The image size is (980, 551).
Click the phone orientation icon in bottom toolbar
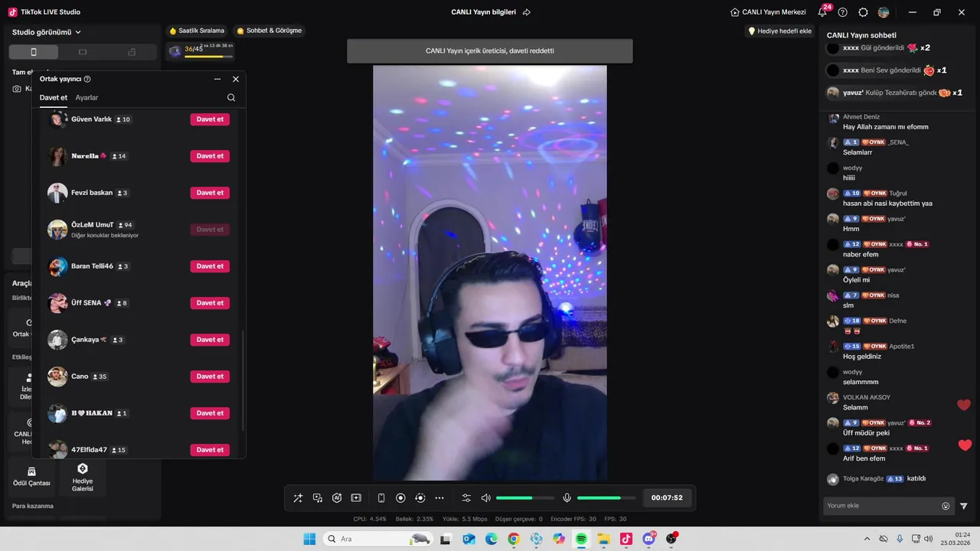381,498
